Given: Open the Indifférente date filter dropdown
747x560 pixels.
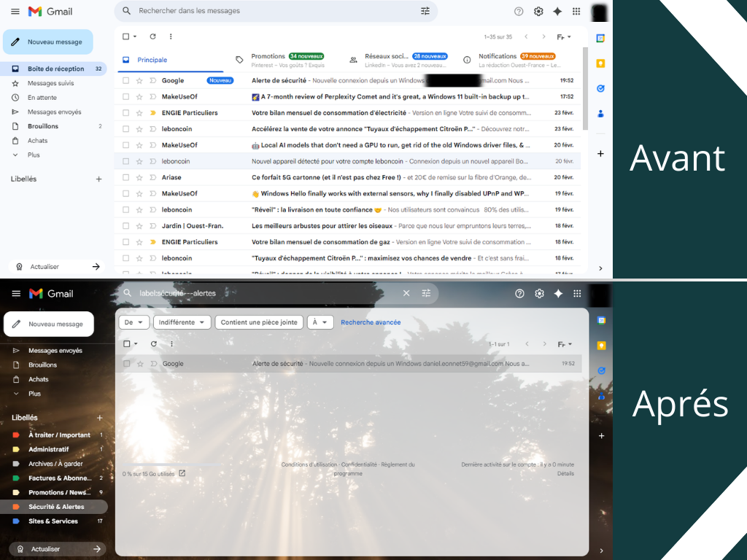Looking at the screenshot, I should (182, 322).
